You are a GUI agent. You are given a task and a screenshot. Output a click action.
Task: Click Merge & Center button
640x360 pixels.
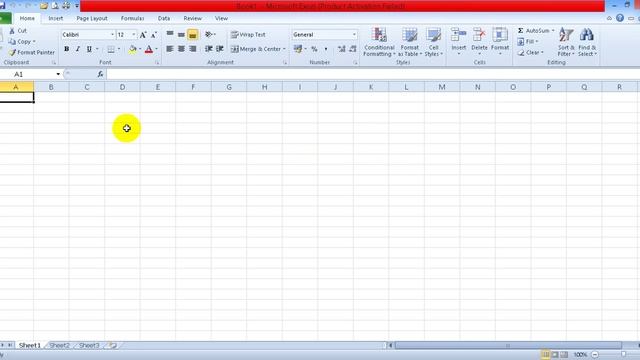coord(256,49)
